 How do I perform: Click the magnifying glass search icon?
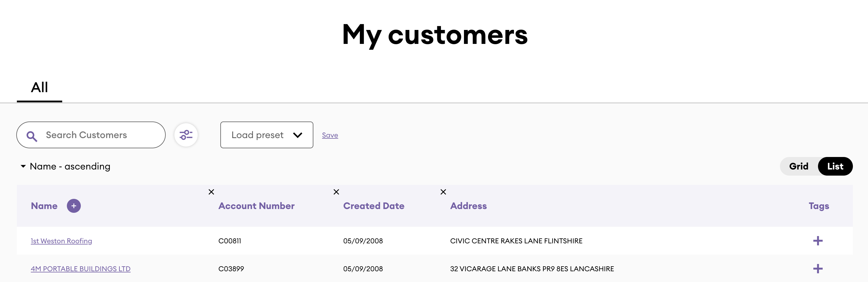click(x=32, y=136)
